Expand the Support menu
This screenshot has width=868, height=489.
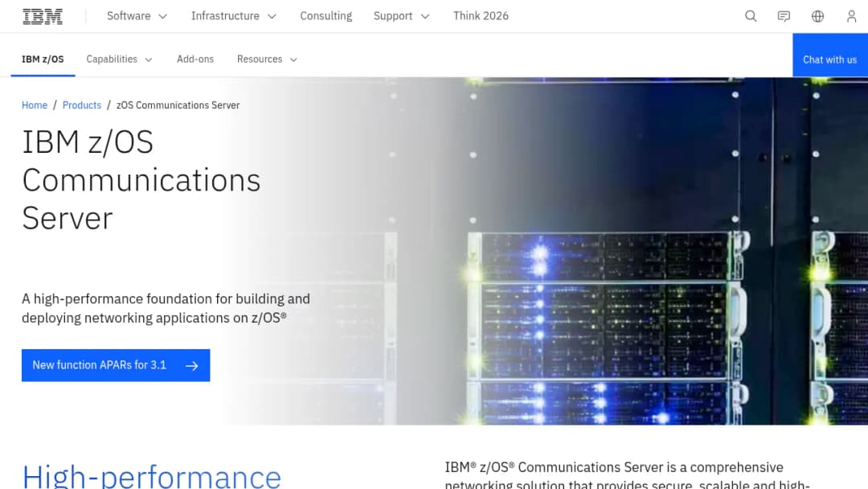pyautogui.click(x=401, y=16)
